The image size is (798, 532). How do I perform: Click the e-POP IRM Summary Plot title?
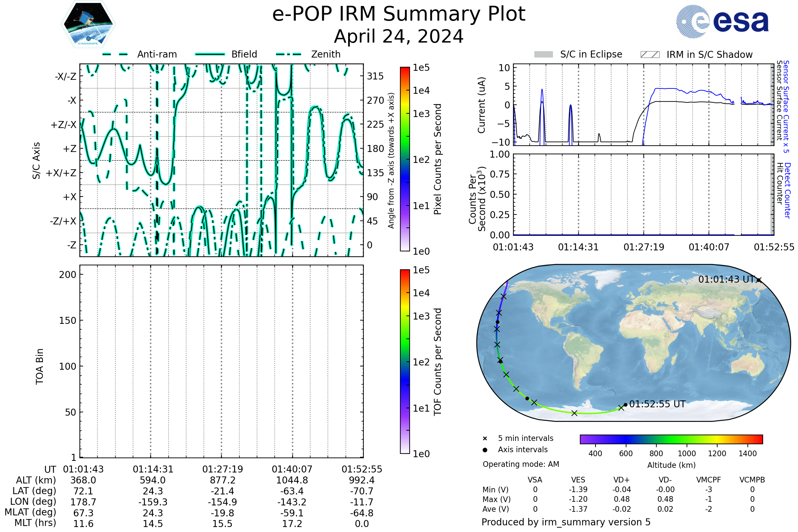pyautogui.click(x=399, y=14)
